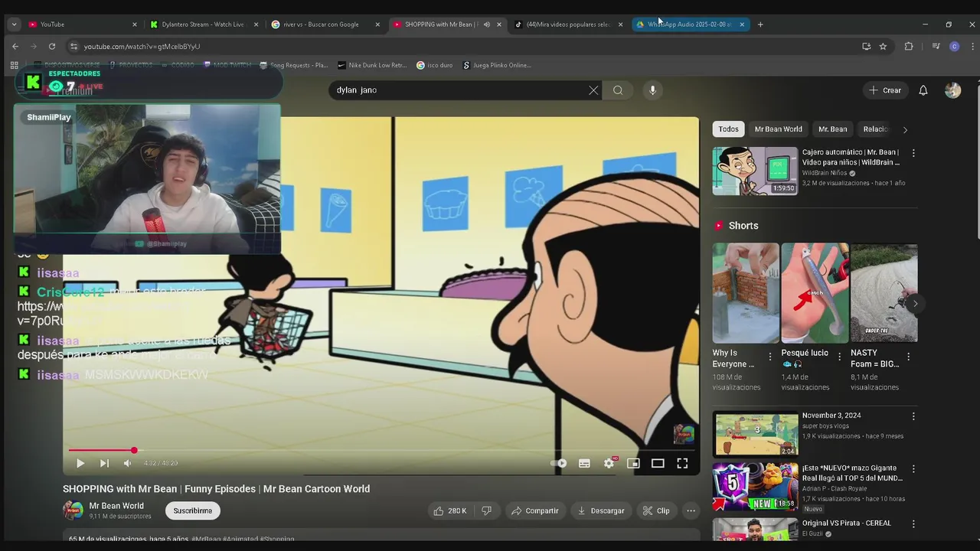The height and width of the screenshot is (551, 980).
Task: Create a Clip of the video
Action: coord(656,510)
